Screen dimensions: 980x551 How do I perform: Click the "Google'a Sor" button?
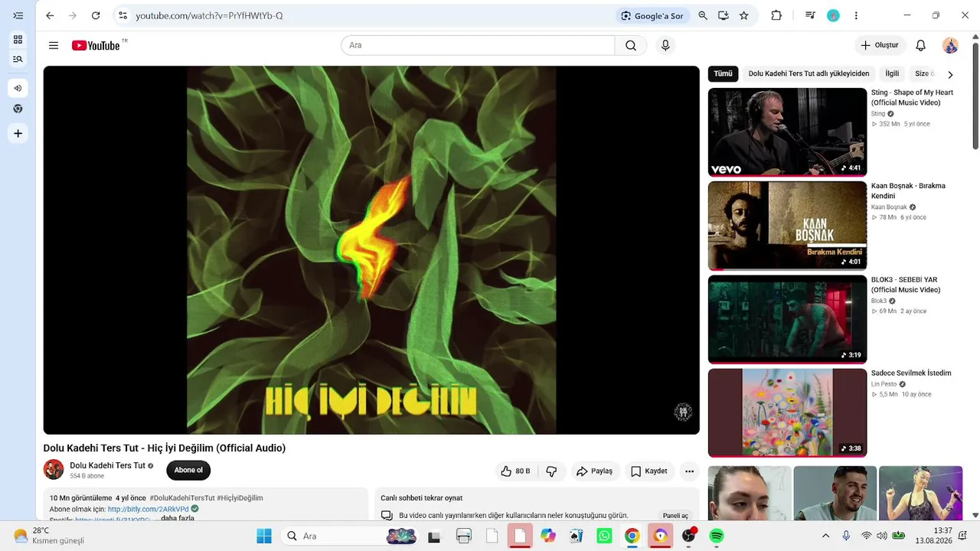(652, 15)
